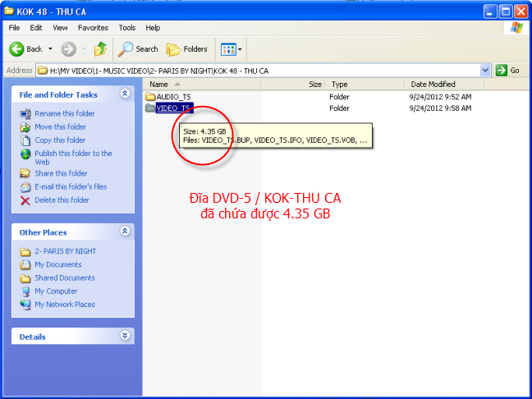
Task: Click the My Network Places icon
Action: (25, 305)
